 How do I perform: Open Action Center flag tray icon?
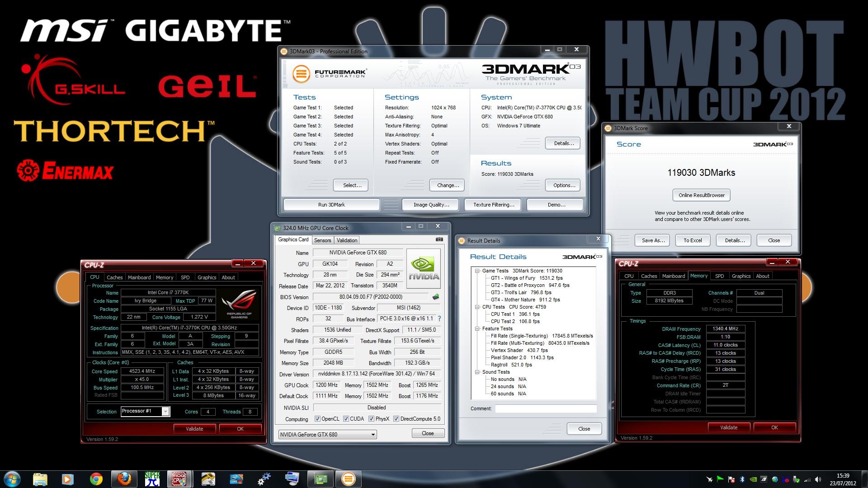point(731,479)
